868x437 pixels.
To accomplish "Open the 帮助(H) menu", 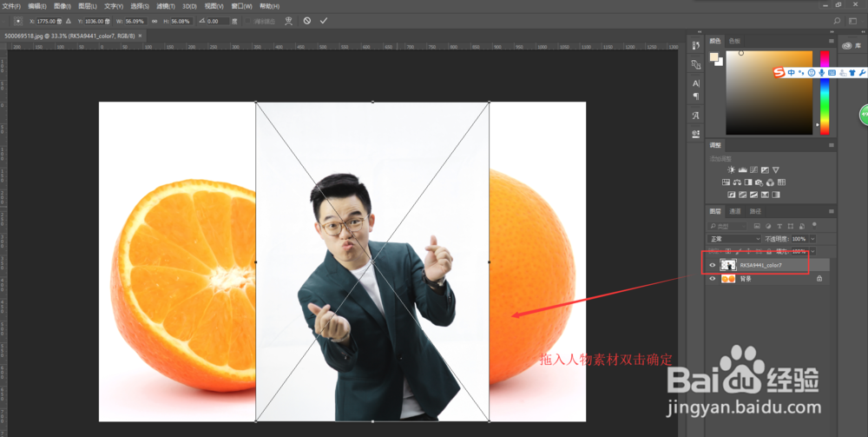I will [x=270, y=6].
